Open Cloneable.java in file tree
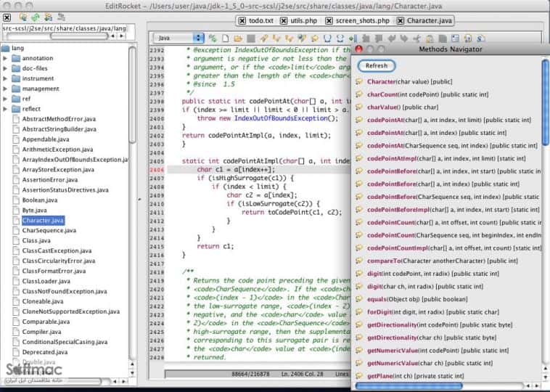550x392 pixels. [x=43, y=301]
